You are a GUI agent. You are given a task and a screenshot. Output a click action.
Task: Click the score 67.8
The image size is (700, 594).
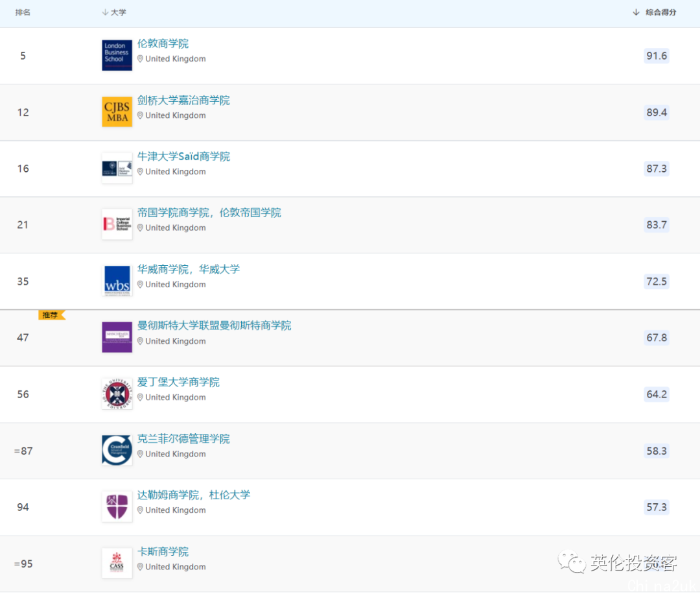click(656, 338)
